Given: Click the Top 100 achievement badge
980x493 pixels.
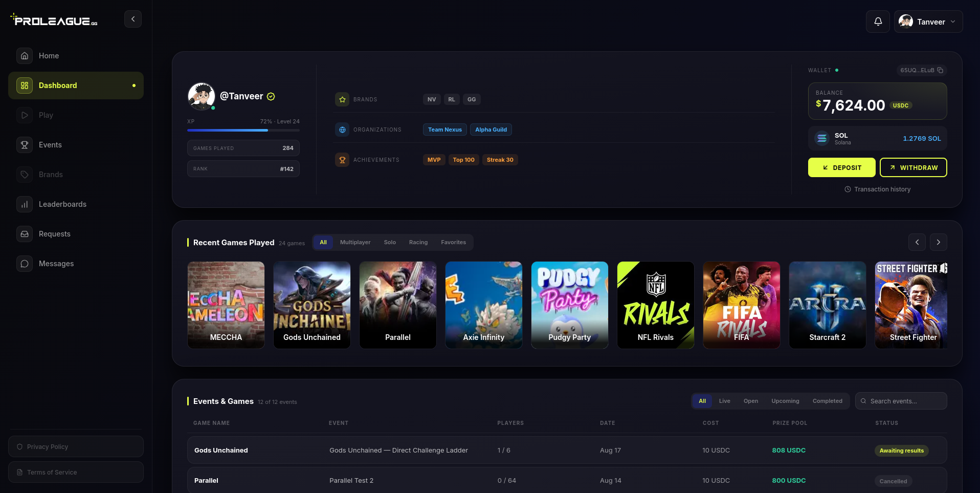Looking at the screenshot, I should (x=464, y=160).
